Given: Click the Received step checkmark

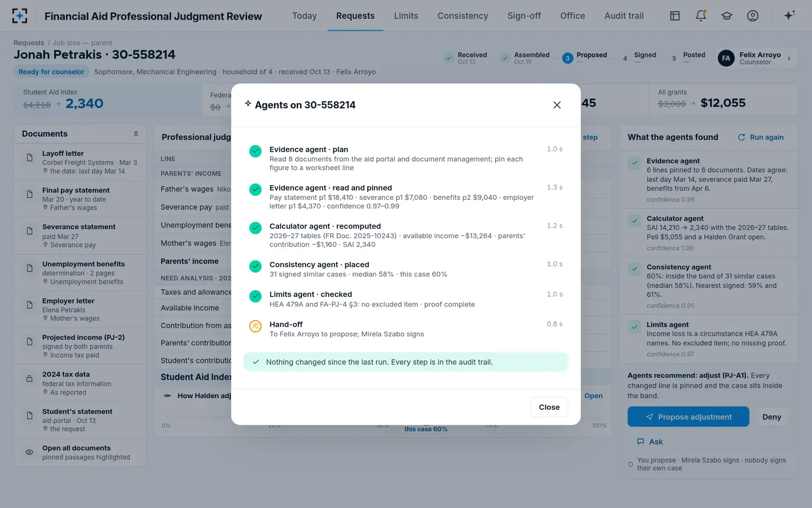Looking at the screenshot, I should click(x=449, y=58).
